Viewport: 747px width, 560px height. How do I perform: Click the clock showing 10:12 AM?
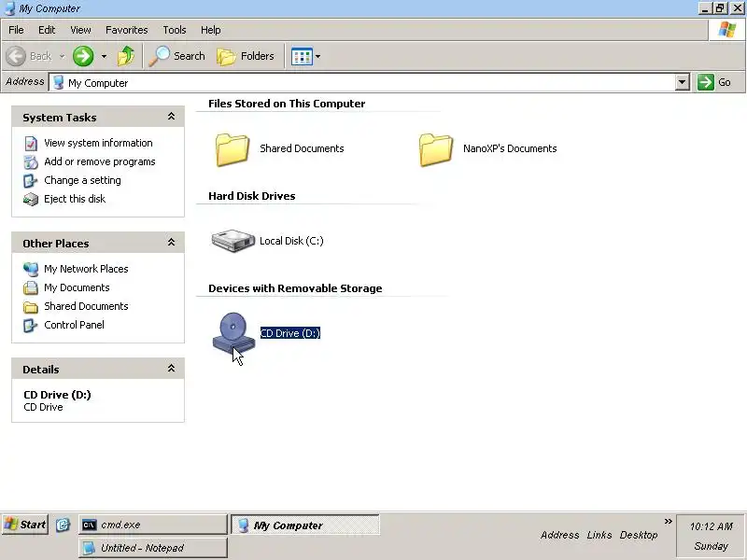pos(712,526)
